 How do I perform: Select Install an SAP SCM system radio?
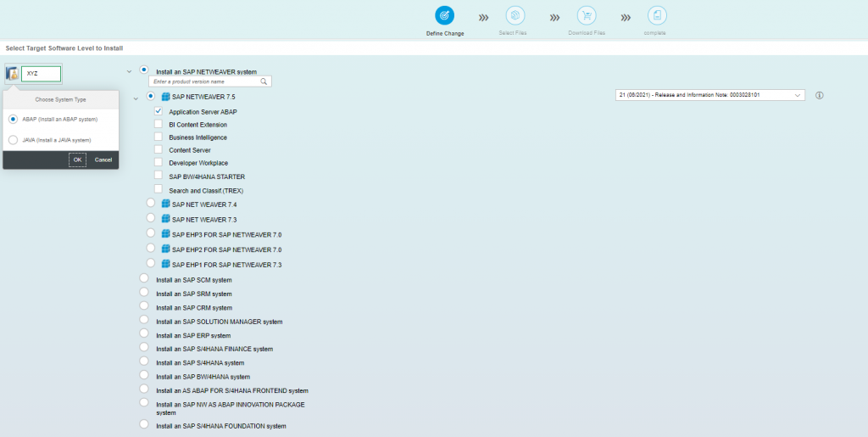pyautogui.click(x=144, y=278)
